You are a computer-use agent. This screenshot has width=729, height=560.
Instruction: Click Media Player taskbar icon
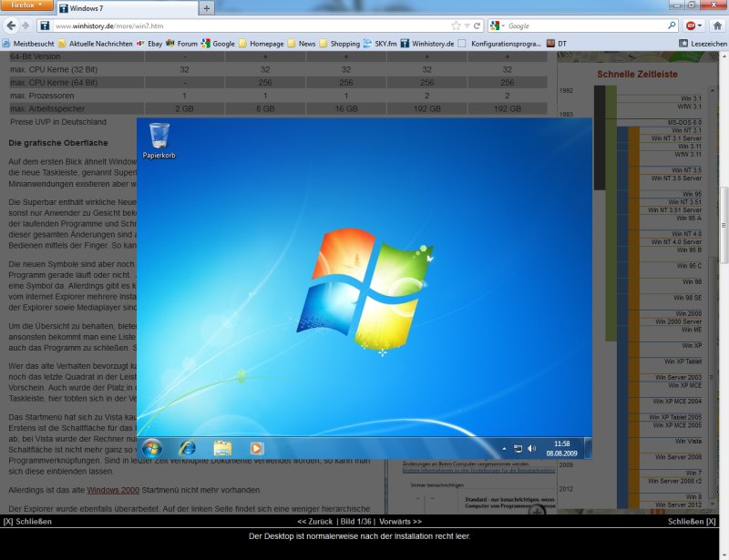click(x=256, y=448)
